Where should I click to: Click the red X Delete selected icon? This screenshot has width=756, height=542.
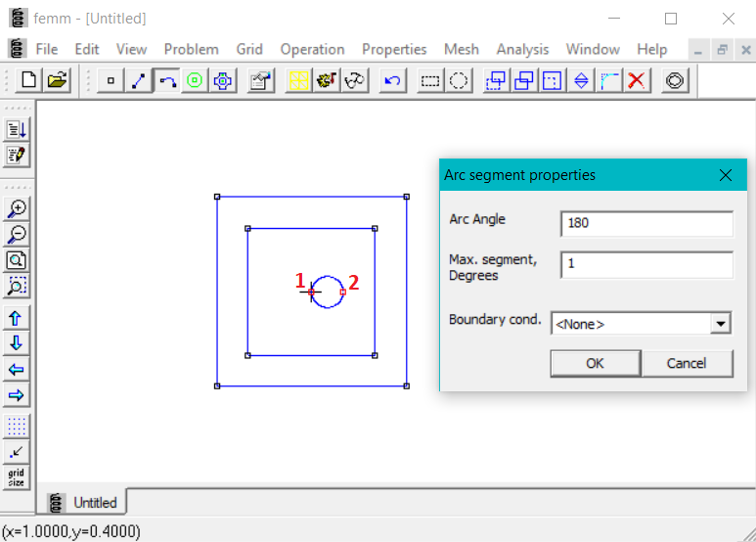(638, 81)
